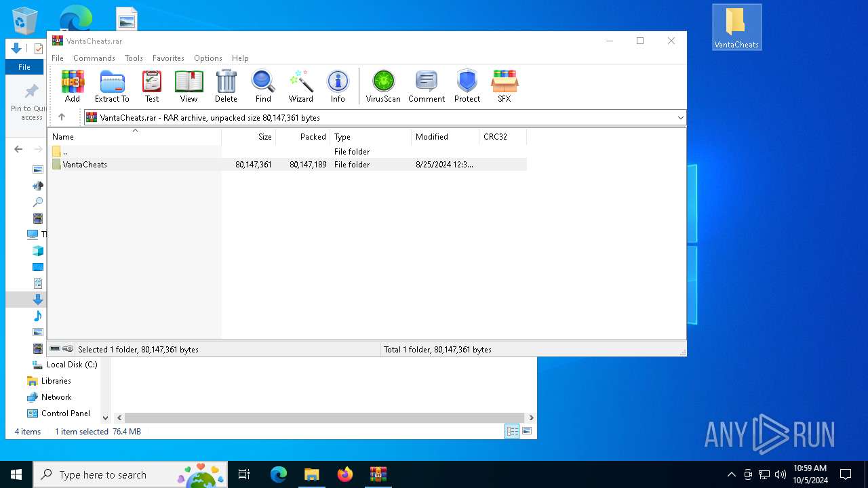The height and width of the screenshot is (488, 868).
Task: Open the notification center
Action: coord(846,474)
